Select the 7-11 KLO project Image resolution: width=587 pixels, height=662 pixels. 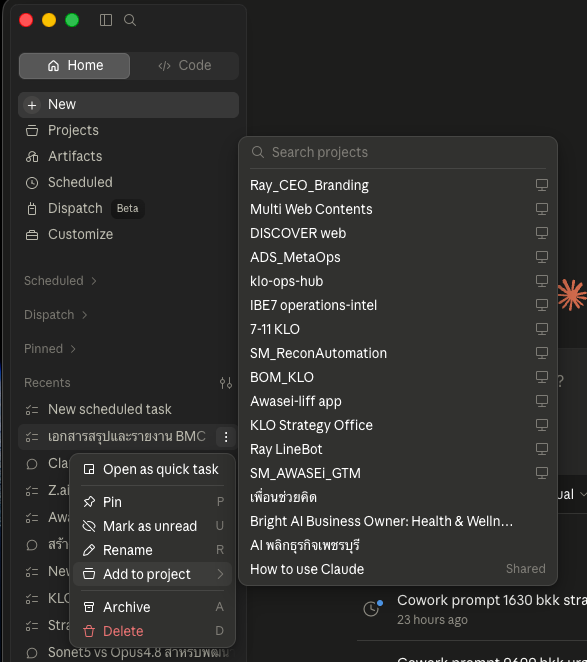[x=398, y=329]
